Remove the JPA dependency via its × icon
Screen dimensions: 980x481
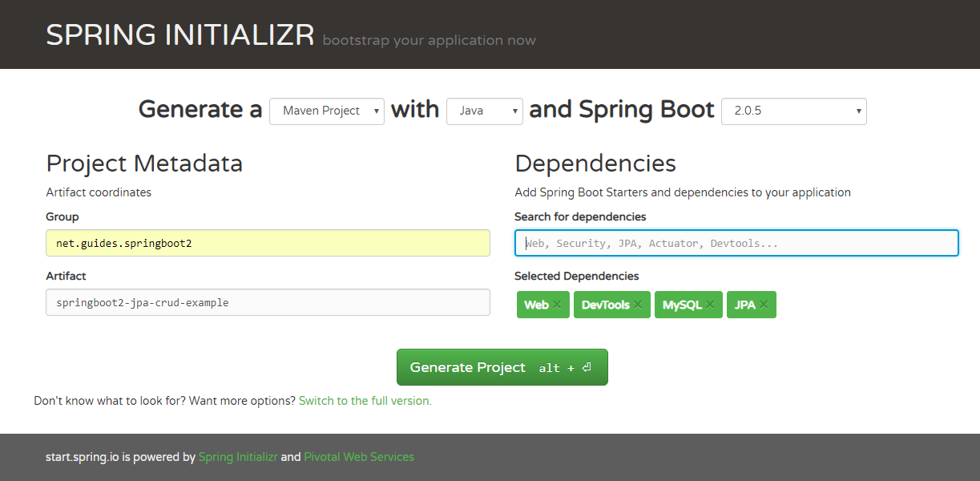pyautogui.click(x=763, y=305)
